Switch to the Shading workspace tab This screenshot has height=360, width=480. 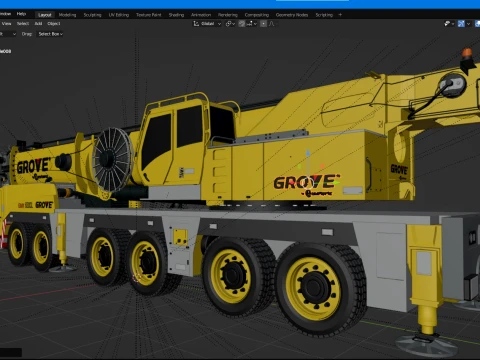(176, 15)
